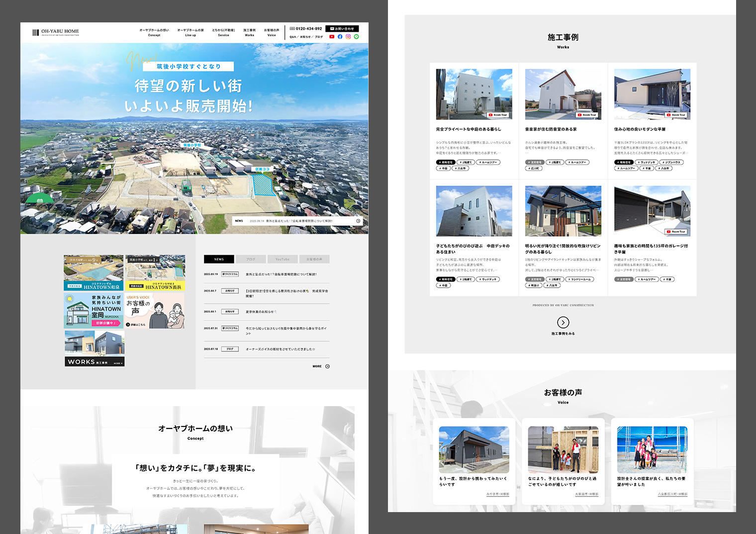Screen dimensions: 756x534
Task: Click the arrow icon beside MORE under the news list
Action: coord(327,366)
